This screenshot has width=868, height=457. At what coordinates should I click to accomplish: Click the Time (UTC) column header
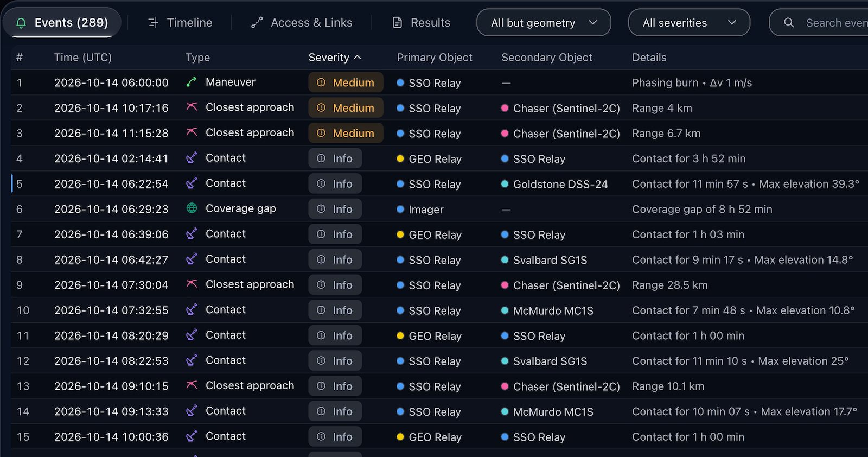(x=83, y=58)
